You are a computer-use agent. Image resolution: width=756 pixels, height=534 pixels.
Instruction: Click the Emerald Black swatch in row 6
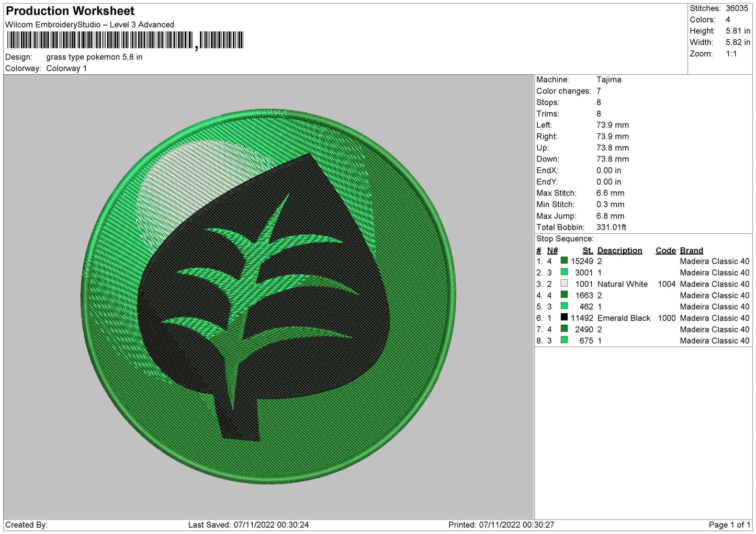point(564,317)
